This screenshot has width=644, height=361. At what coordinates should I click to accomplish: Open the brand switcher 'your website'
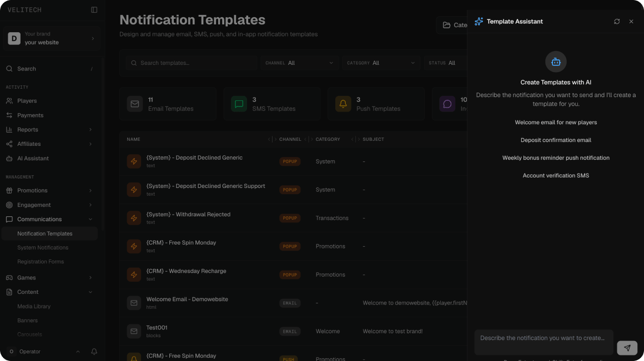click(52, 38)
